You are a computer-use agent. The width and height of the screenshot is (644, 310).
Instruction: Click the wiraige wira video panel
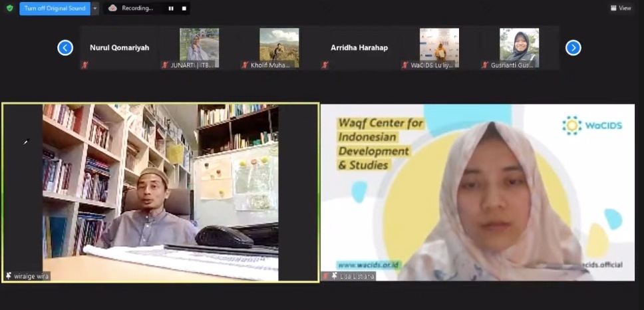click(160, 192)
